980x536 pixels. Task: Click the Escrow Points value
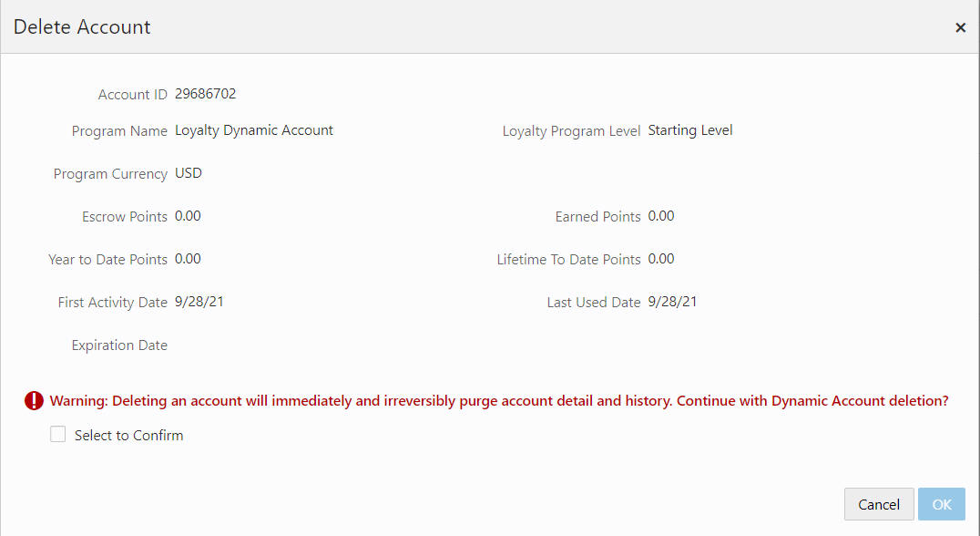[x=188, y=216]
